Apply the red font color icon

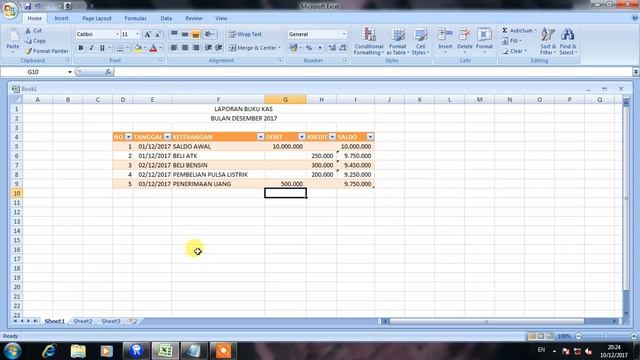point(153,48)
